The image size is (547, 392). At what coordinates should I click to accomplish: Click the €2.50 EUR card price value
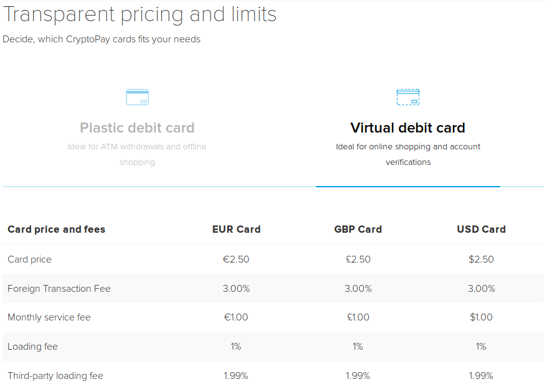tap(236, 259)
